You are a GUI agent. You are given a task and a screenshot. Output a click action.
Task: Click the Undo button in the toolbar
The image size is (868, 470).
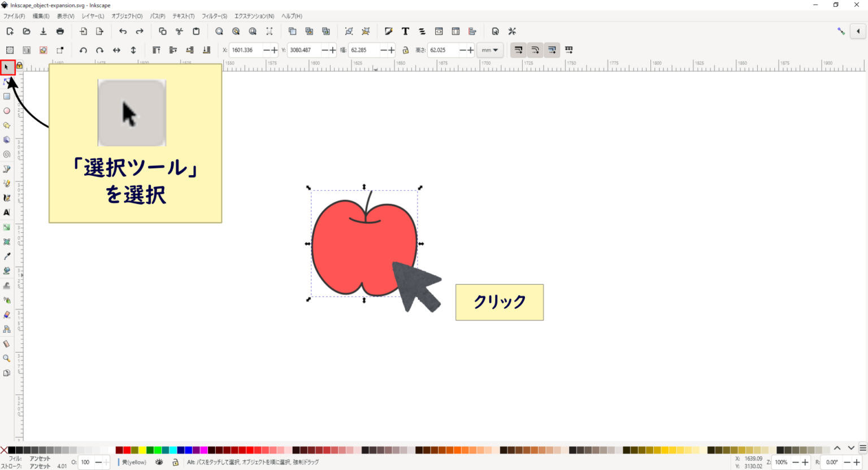point(123,31)
